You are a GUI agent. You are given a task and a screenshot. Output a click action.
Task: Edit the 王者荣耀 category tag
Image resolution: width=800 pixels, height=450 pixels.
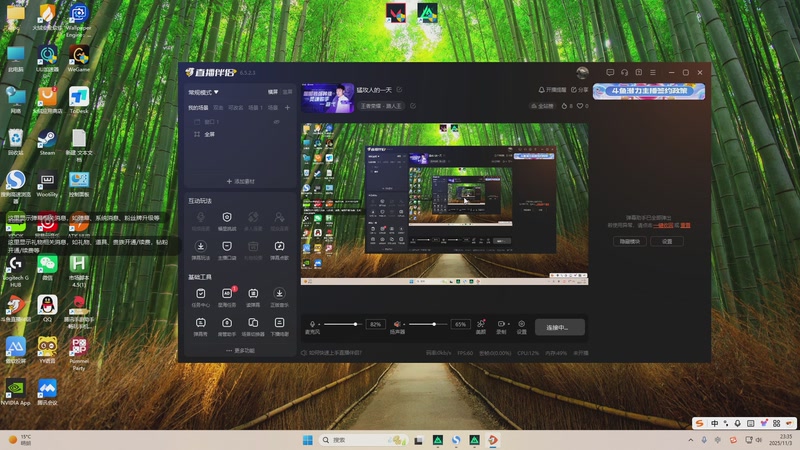point(413,106)
